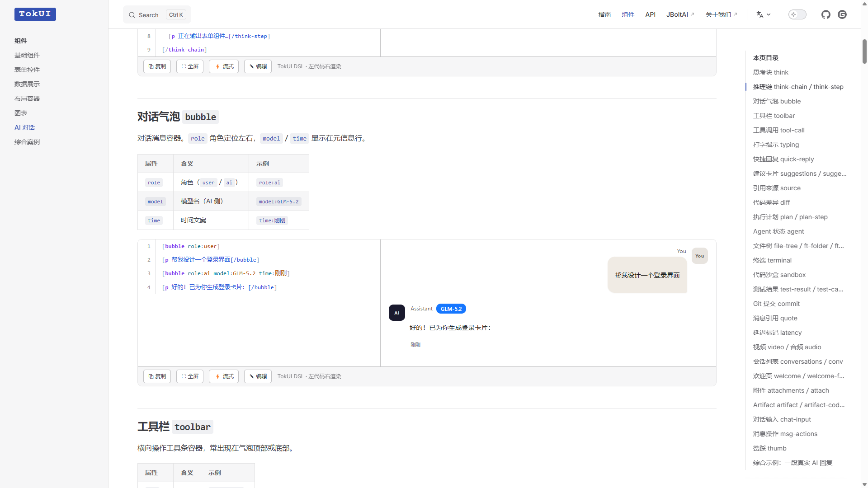Screen dimensions: 868x488
Task: Select 综合案例 in the sidebar
Action: (27, 142)
